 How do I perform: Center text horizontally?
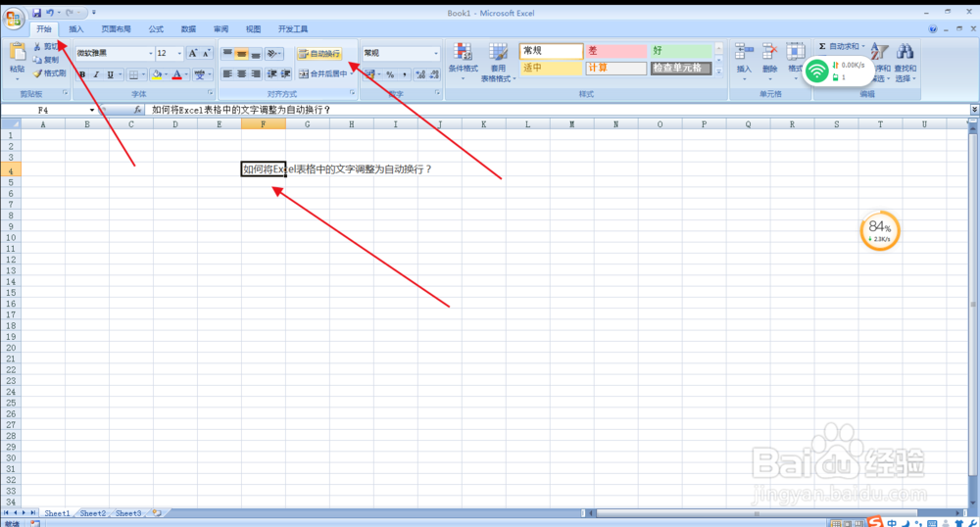(241, 73)
